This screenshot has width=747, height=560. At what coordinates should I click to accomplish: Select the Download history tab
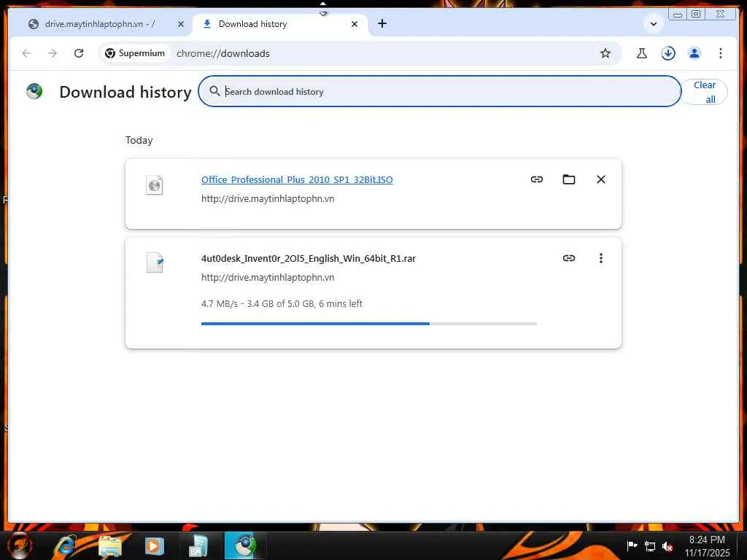(280, 24)
